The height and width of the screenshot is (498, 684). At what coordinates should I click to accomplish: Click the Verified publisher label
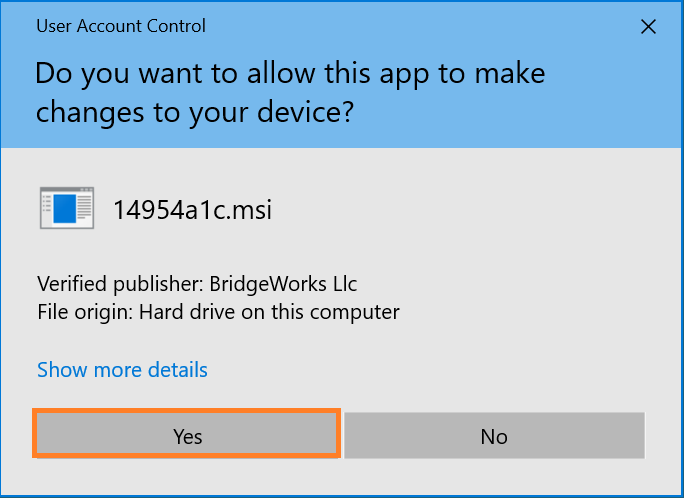120,284
